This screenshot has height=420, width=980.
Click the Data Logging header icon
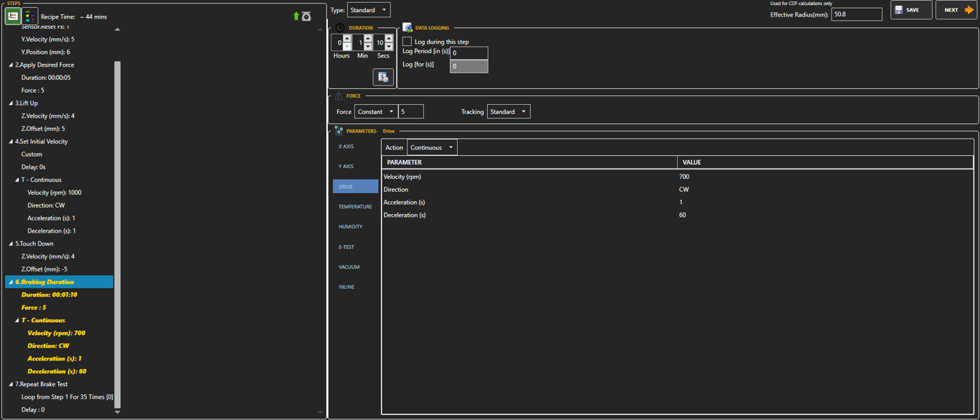[x=407, y=28]
